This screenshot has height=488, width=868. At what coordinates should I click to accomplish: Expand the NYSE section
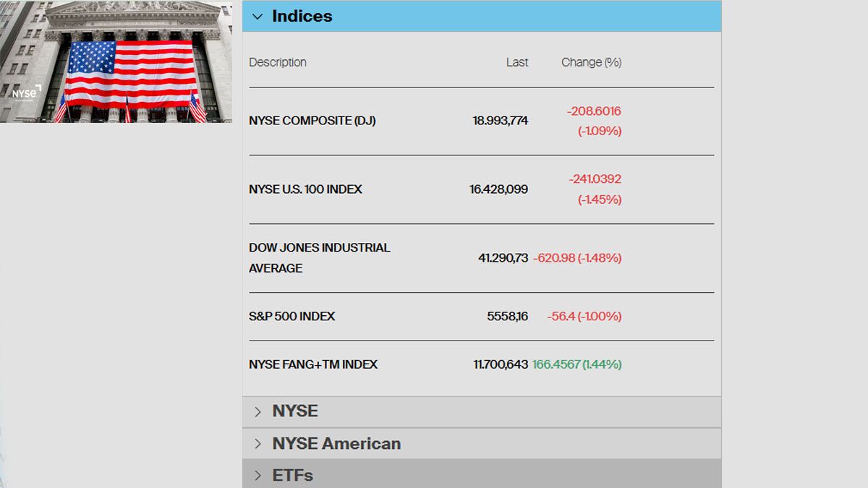click(294, 411)
